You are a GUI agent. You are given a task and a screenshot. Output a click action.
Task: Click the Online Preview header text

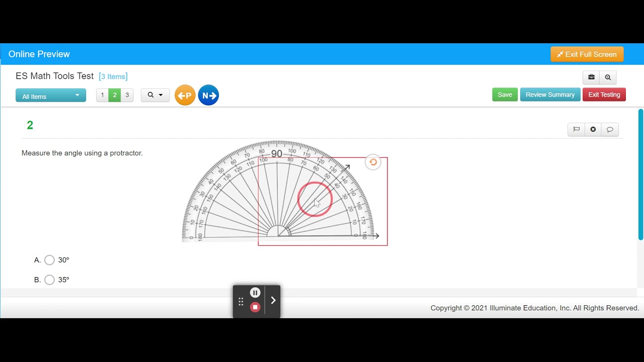click(39, 54)
